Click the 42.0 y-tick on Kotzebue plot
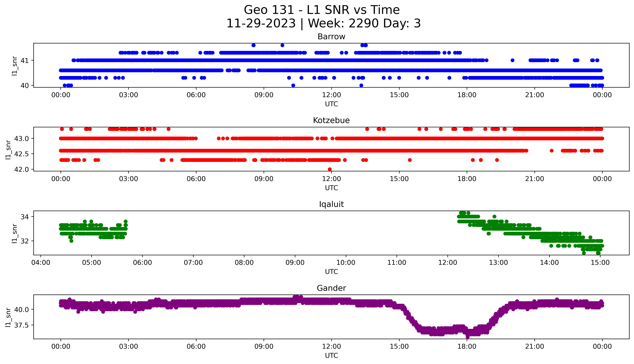Viewport: 634px width, 364px height. 21,169
